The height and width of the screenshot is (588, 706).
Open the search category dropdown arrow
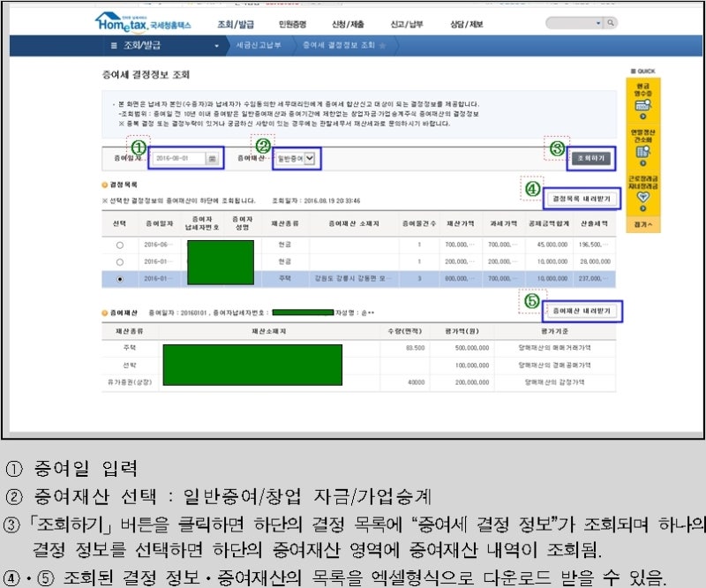click(598, 23)
